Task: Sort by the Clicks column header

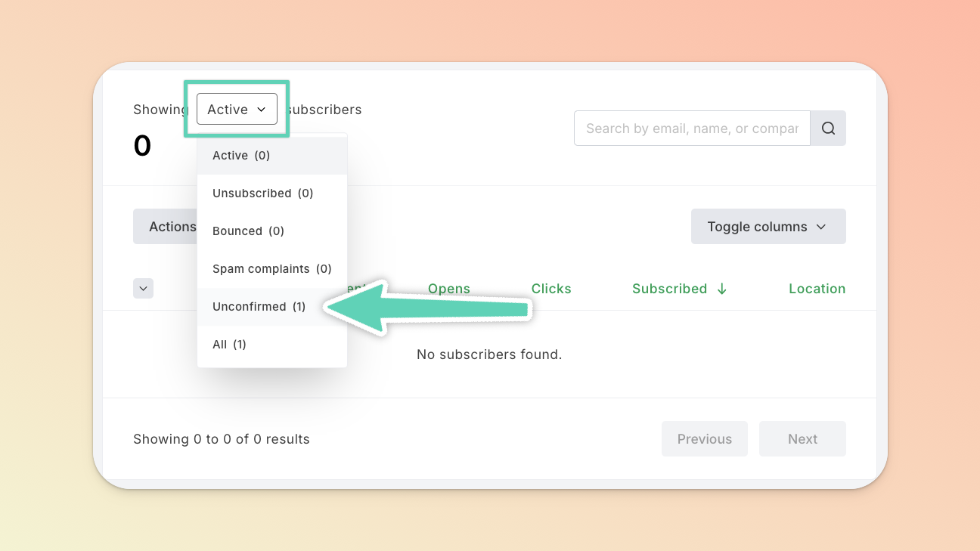Action: pyautogui.click(x=551, y=289)
